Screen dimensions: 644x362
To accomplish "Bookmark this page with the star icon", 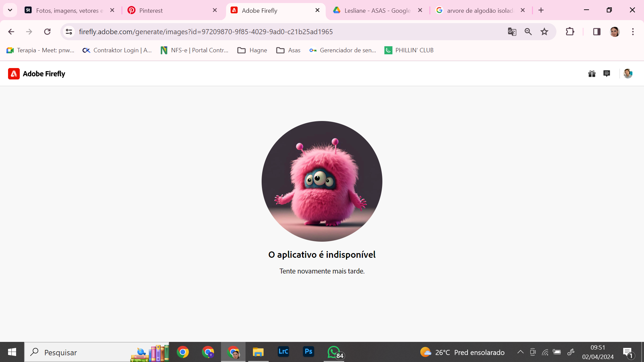I will [x=544, y=32].
